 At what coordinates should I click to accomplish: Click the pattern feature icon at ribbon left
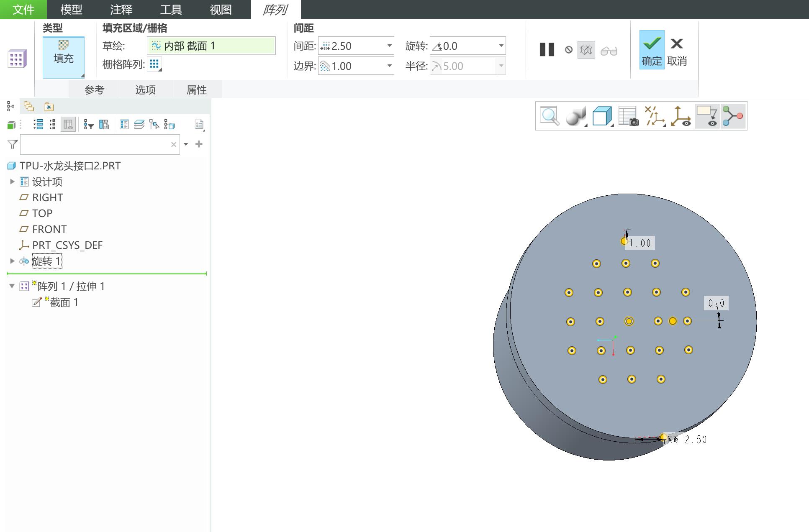[17, 58]
